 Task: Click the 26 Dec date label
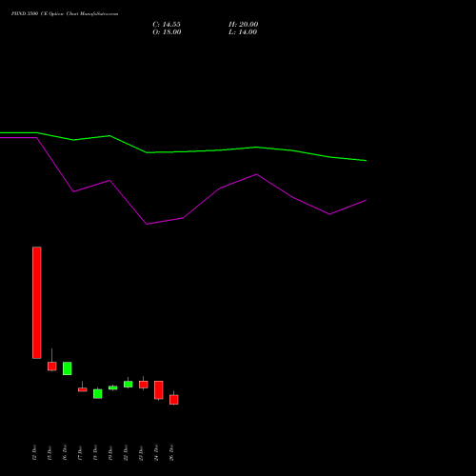click(171, 452)
